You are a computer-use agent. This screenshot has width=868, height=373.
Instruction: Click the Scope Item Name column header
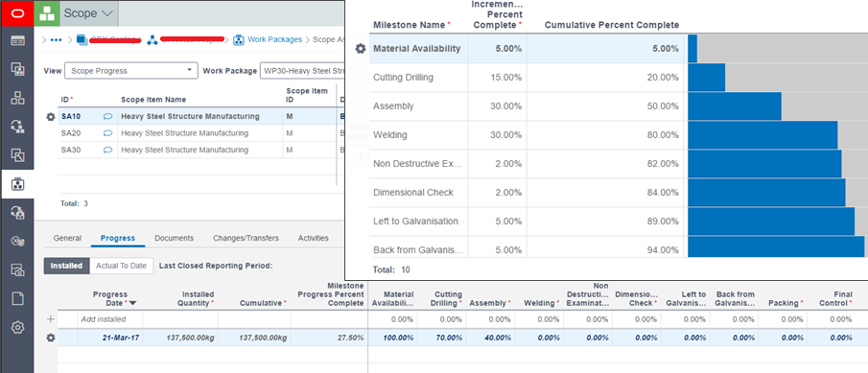point(153,100)
